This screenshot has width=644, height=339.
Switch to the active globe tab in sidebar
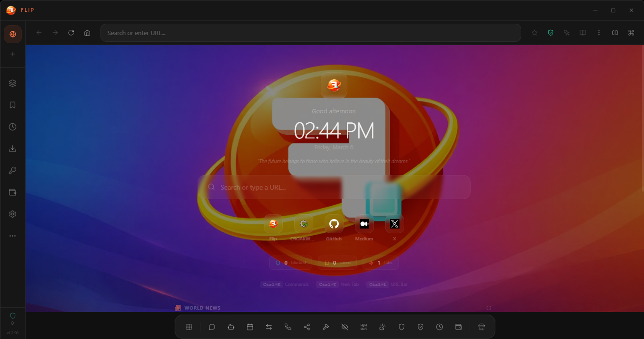coord(12,34)
